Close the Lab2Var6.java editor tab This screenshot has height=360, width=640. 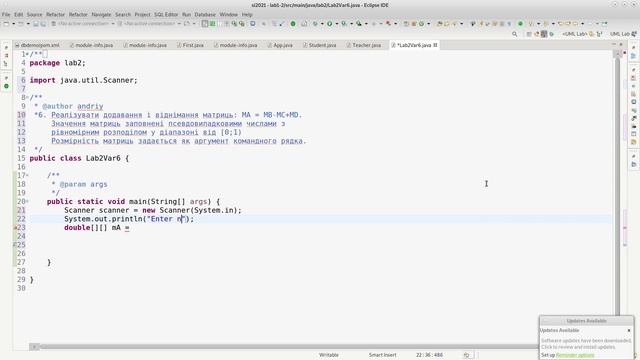pyautogui.click(x=435, y=45)
